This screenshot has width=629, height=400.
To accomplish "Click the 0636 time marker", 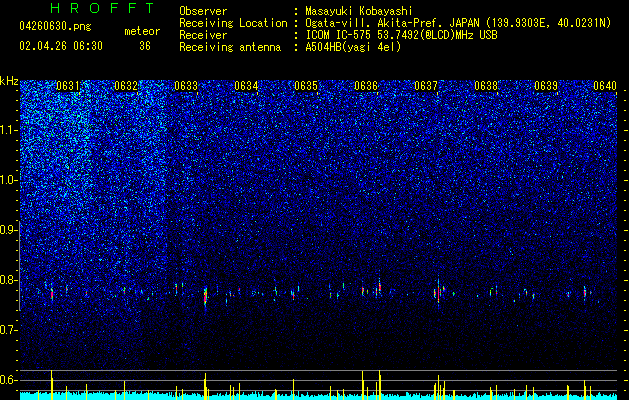I will click(366, 86).
